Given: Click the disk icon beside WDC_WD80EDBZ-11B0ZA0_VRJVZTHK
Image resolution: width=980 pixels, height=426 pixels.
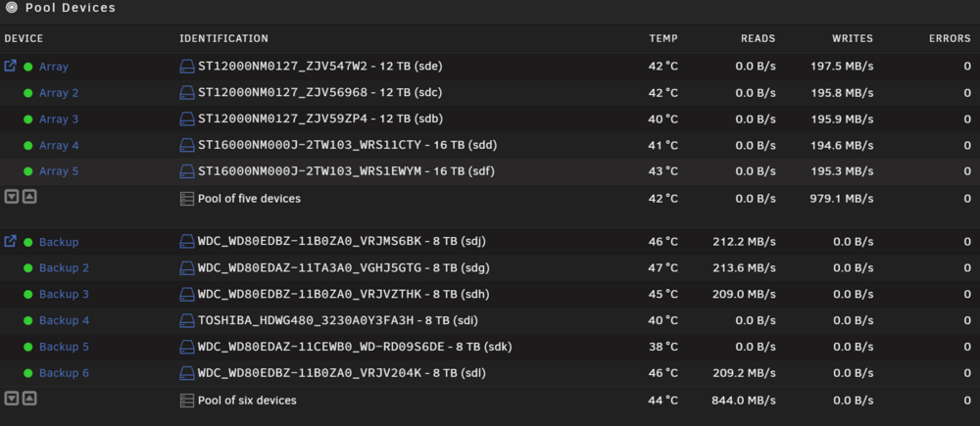Looking at the screenshot, I should pos(187,294).
